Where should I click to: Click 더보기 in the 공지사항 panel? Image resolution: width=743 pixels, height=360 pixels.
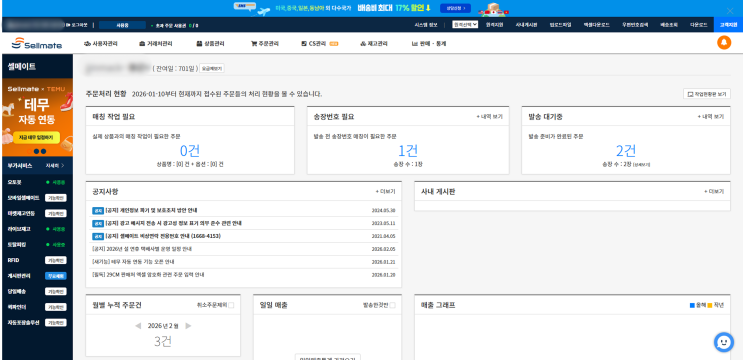coord(385,192)
